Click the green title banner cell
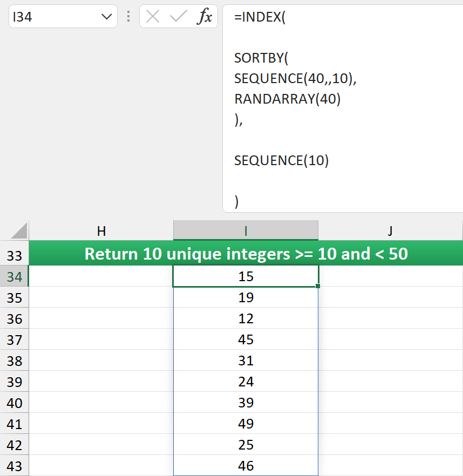 click(246, 253)
